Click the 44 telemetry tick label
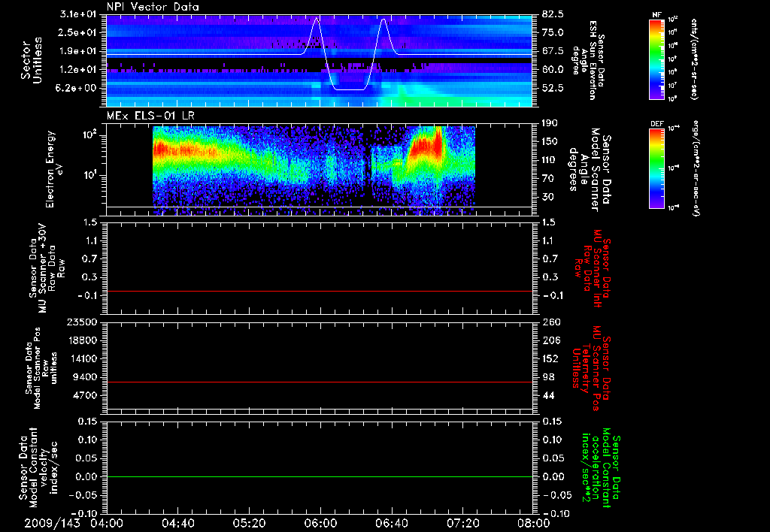770x532 pixels. 548,395
